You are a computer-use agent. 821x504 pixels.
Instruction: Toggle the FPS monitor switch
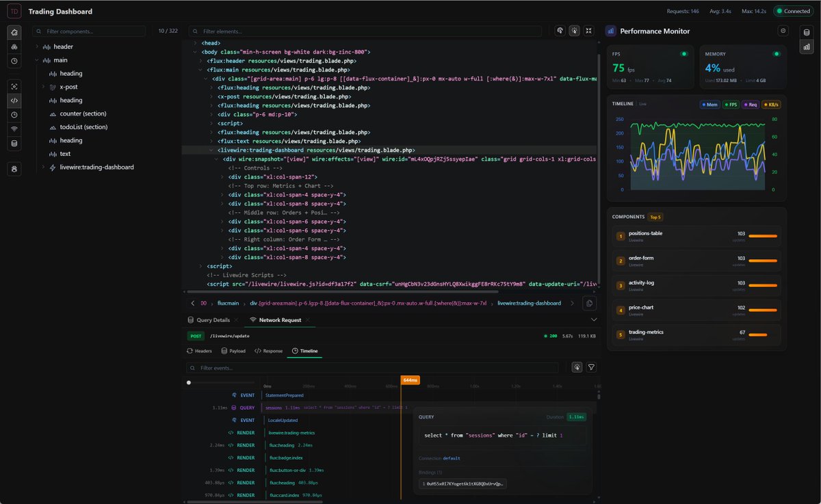[x=683, y=53]
